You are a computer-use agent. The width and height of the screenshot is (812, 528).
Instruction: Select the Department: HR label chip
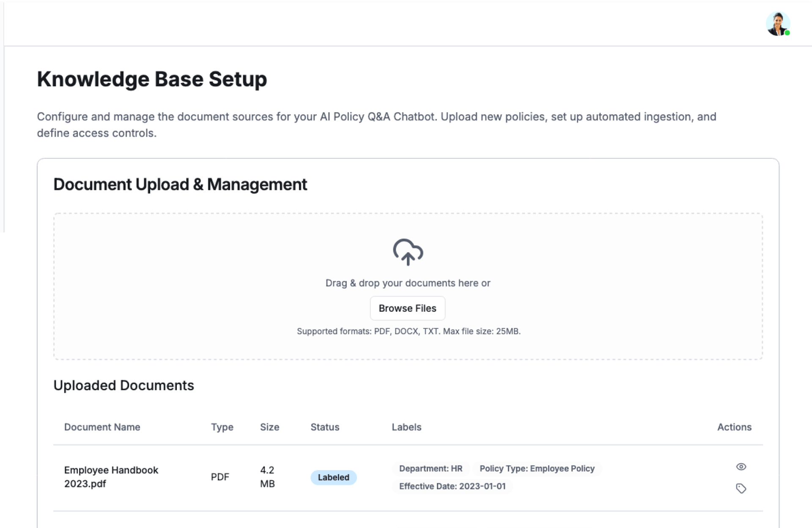coord(431,468)
